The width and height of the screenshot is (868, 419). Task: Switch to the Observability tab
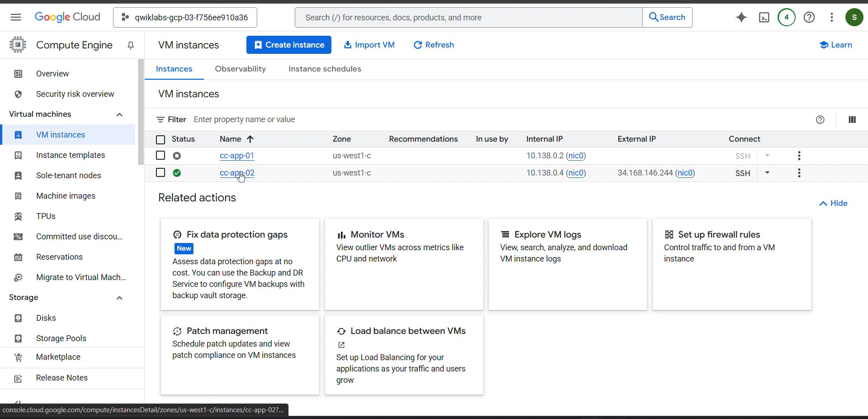coord(241,69)
